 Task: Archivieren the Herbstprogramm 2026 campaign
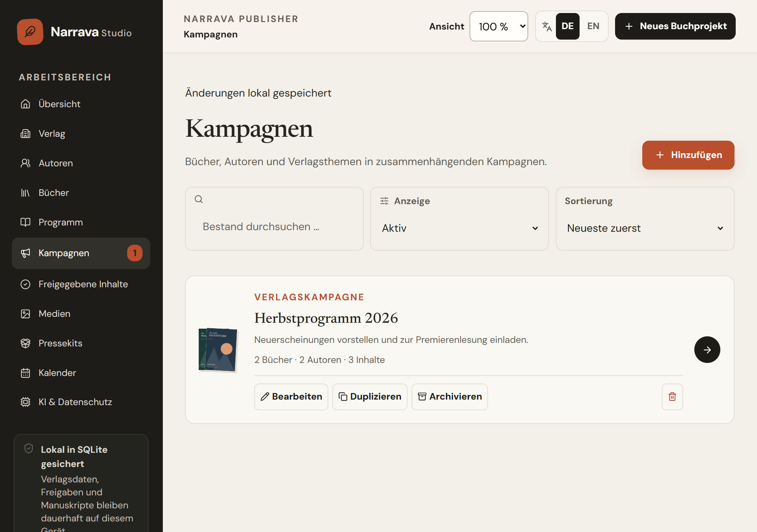(x=449, y=397)
